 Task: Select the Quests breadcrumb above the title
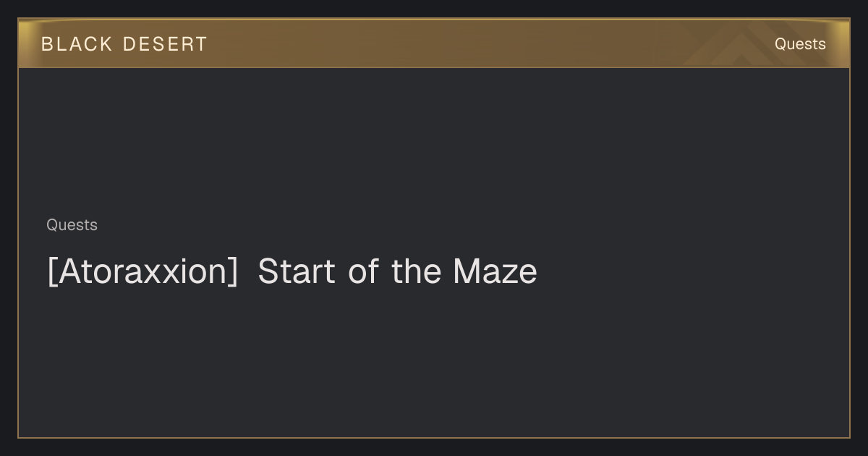(72, 225)
